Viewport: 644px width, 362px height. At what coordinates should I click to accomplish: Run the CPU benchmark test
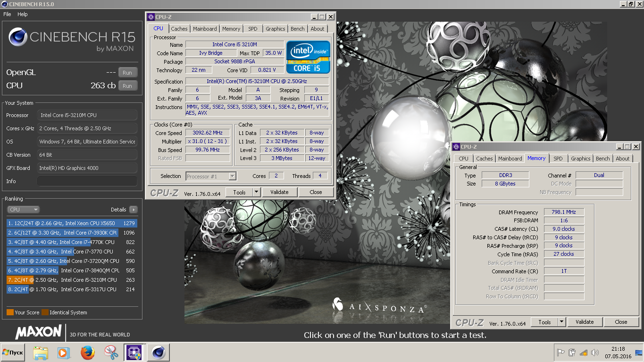tap(127, 86)
